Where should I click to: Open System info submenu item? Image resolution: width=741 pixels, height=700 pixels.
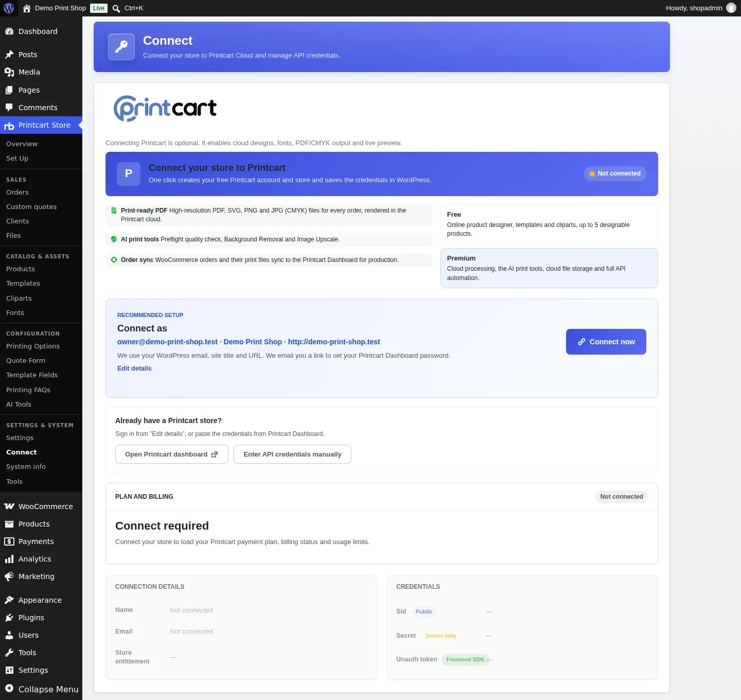(26, 466)
